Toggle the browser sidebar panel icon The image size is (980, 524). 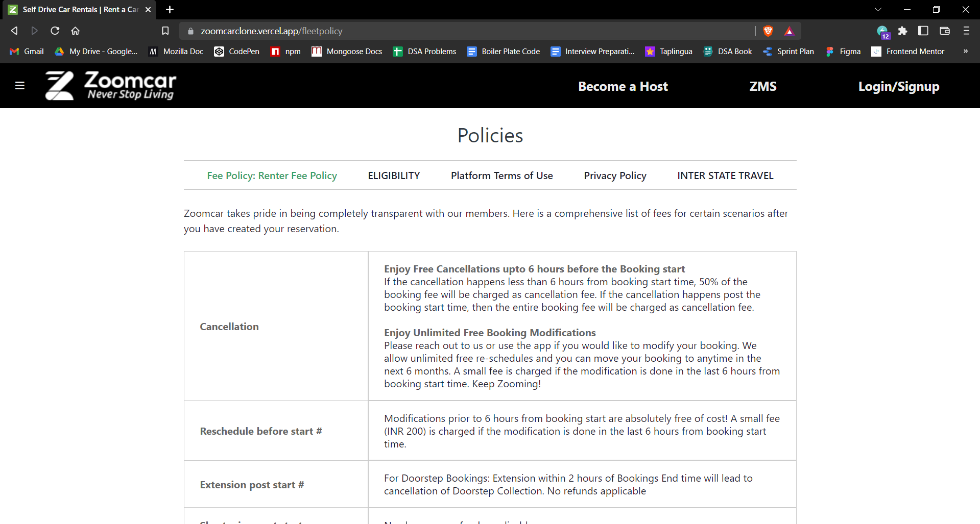[x=923, y=31]
